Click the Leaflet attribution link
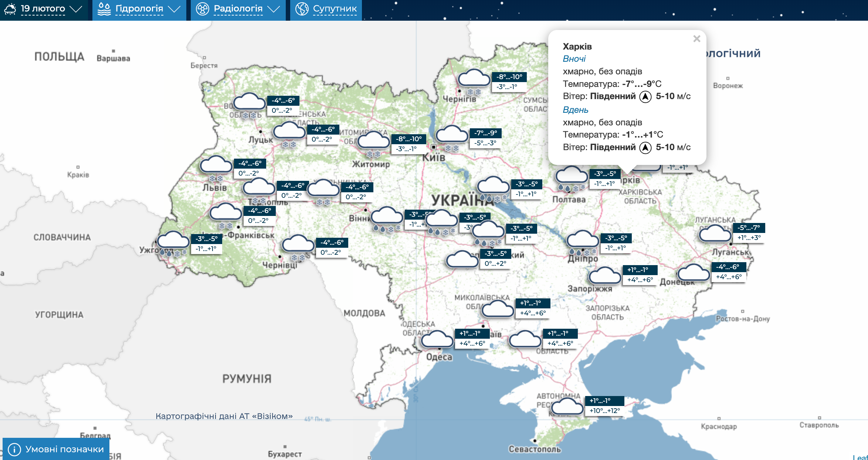The width and height of the screenshot is (868, 460). click(x=861, y=457)
